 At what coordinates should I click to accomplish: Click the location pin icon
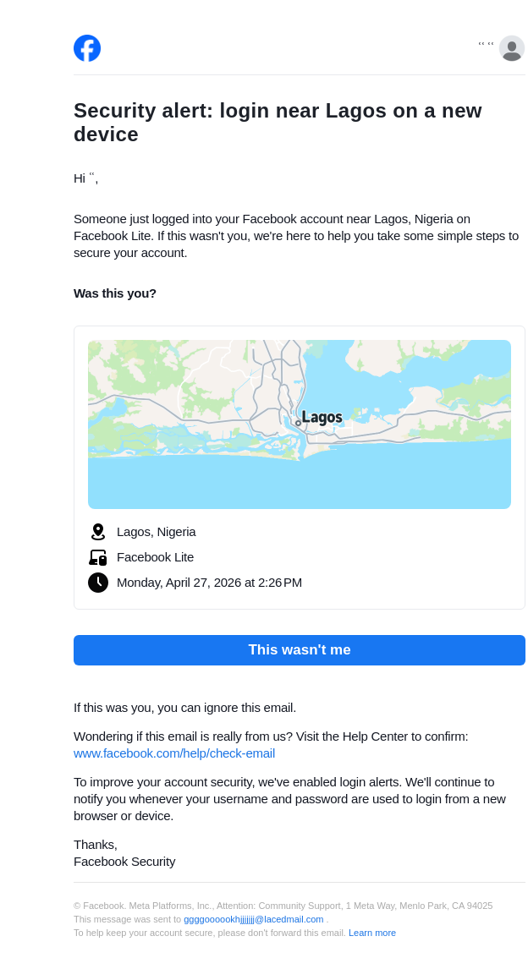(98, 532)
